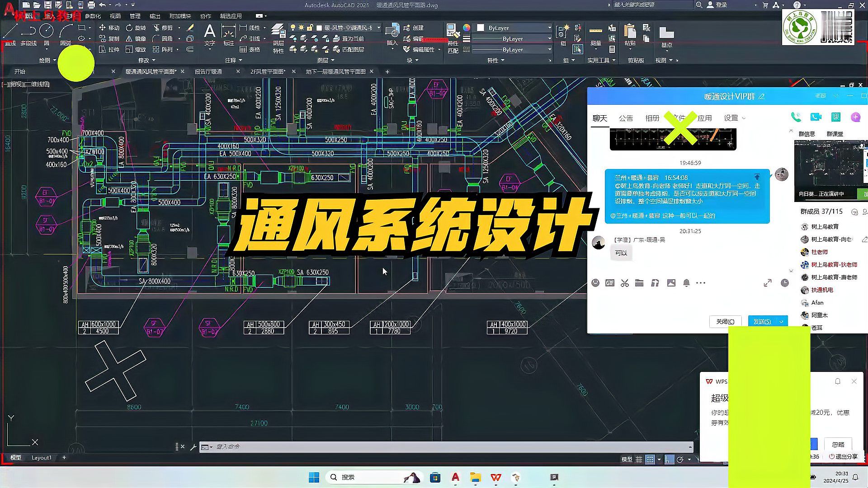The height and width of the screenshot is (488, 868).
Task: Click the Paste (粘贴) icon
Action: tap(630, 34)
